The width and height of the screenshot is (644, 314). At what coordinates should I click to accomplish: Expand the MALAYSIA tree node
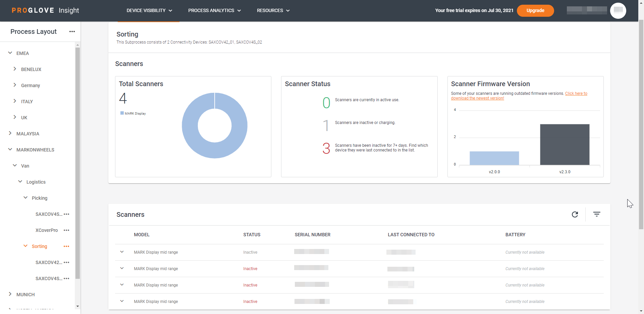click(x=10, y=133)
